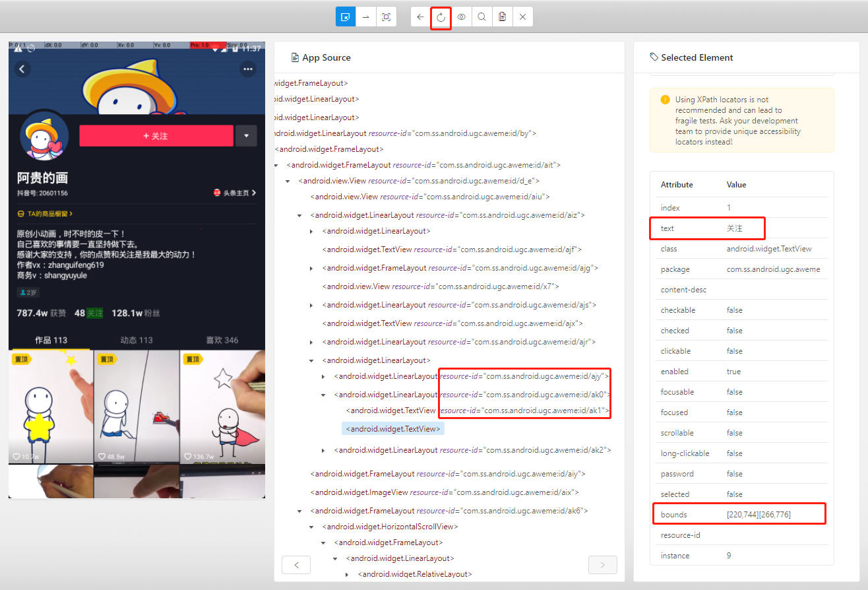
Task: Open the three-dot more menu on the profile
Action: [x=248, y=69]
